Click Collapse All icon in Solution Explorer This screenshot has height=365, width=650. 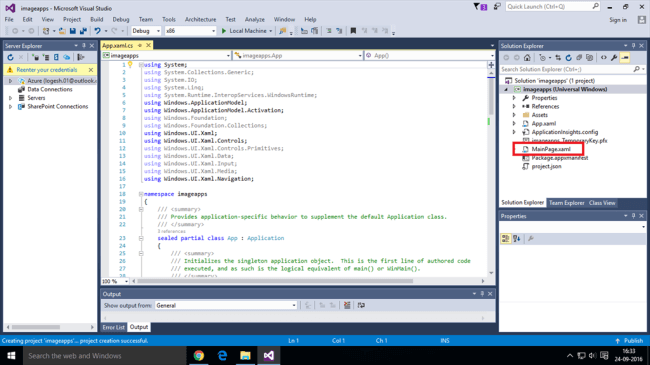click(x=579, y=58)
